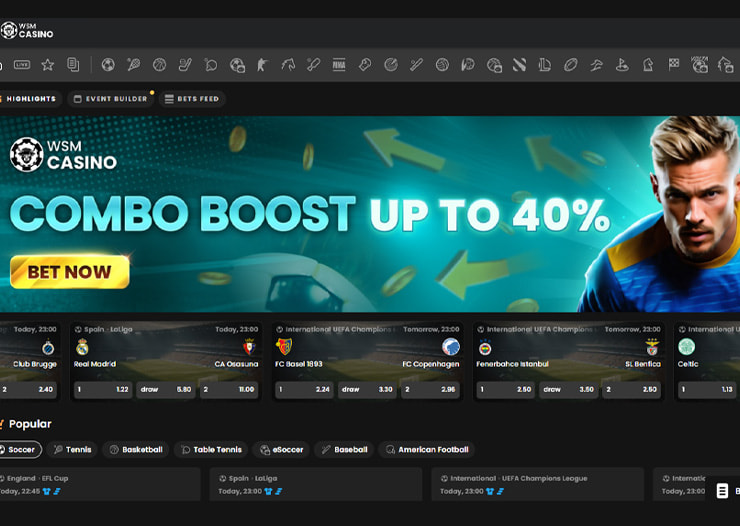Open Spain LaLiga row under Popular

[316, 484]
